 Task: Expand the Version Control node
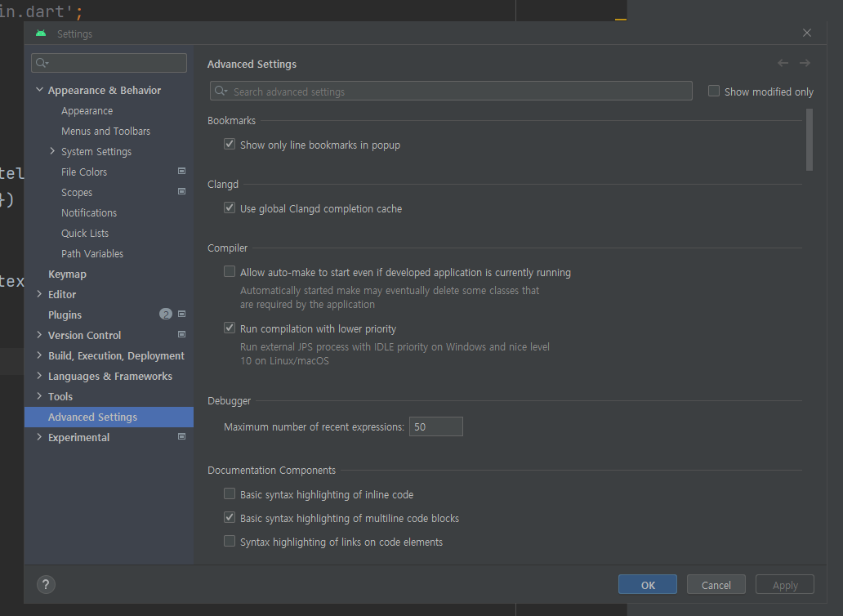pyautogui.click(x=39, y=335)
